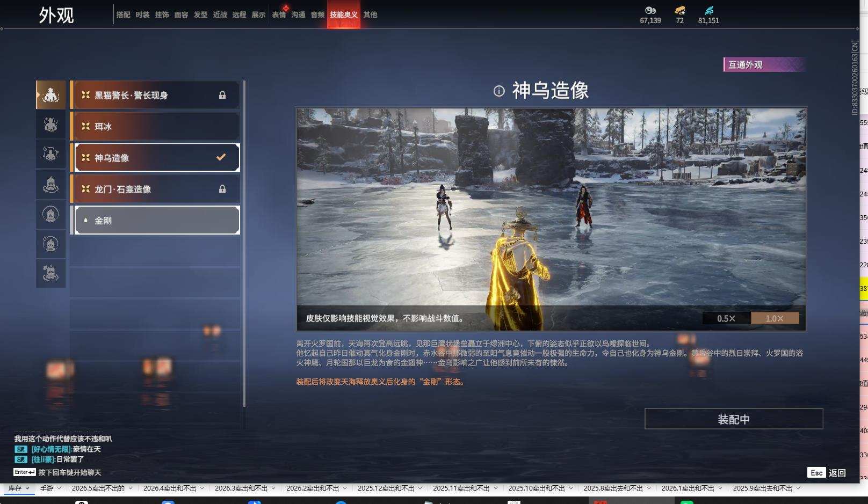Viewport: 868px width, 504px height.
Task: Open the 库存 sheet tab dropdown
Action: 27,488
